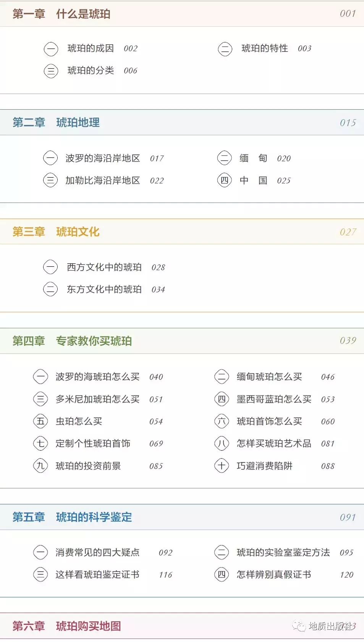Screen dimensions: 364x642
Task: Click the circled 一 beside 琥珀的成因
Action: [51, 49]
